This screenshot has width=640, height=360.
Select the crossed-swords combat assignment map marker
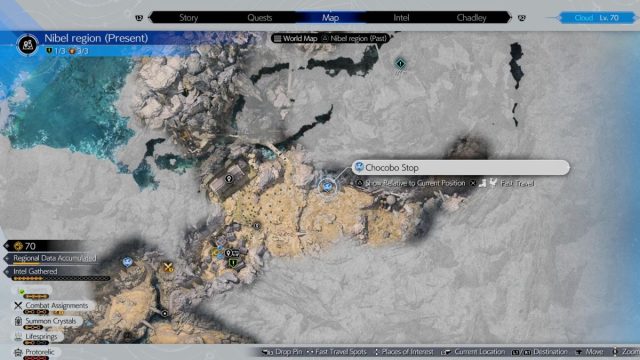168,267
